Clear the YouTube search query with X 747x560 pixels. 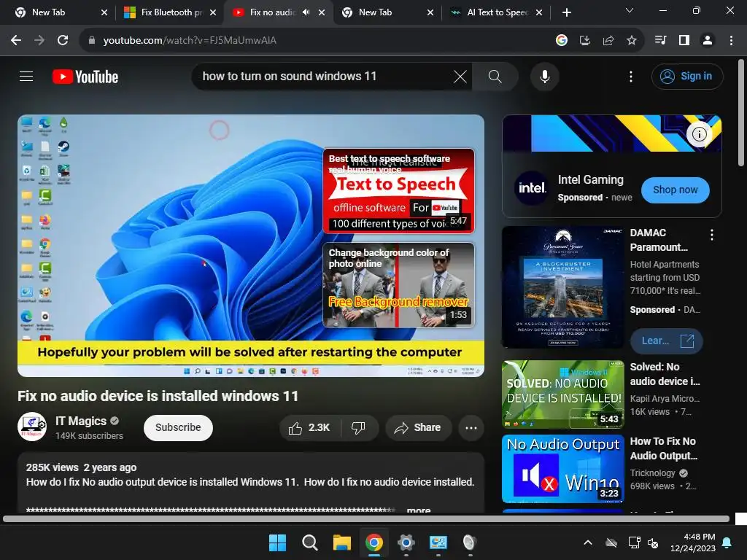[x=460, y=76]
